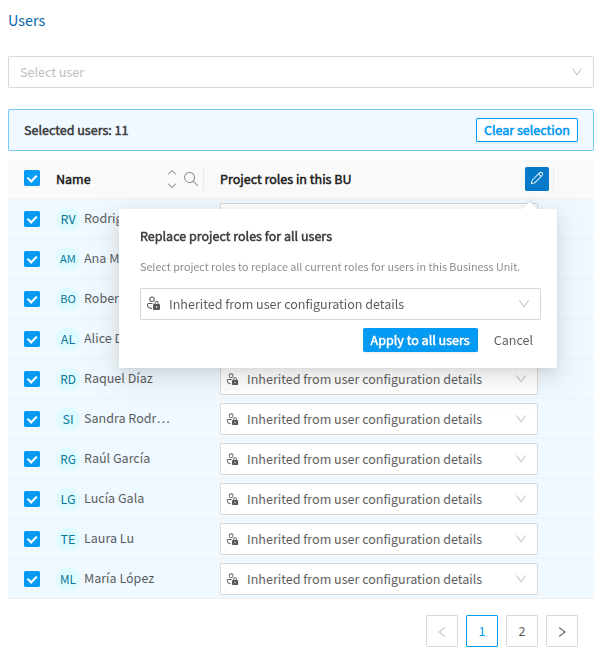Uncheck the checkbox for Robert's row
This screenshot has height=662, width=608.
click(x=32, y=299)
